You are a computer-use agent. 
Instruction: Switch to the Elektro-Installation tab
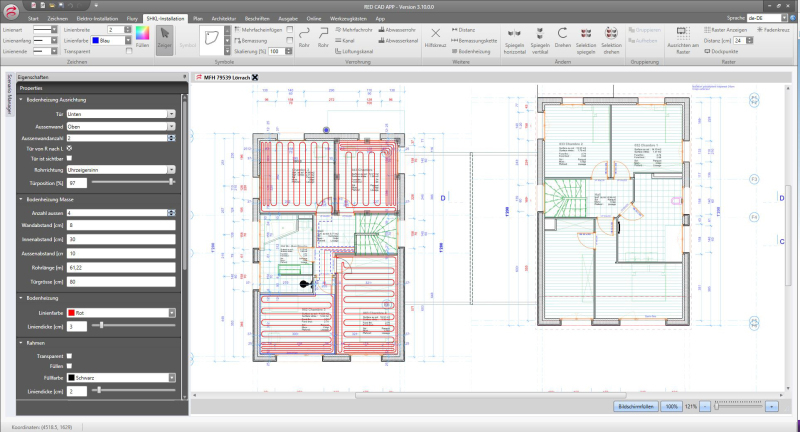point(97,18)
